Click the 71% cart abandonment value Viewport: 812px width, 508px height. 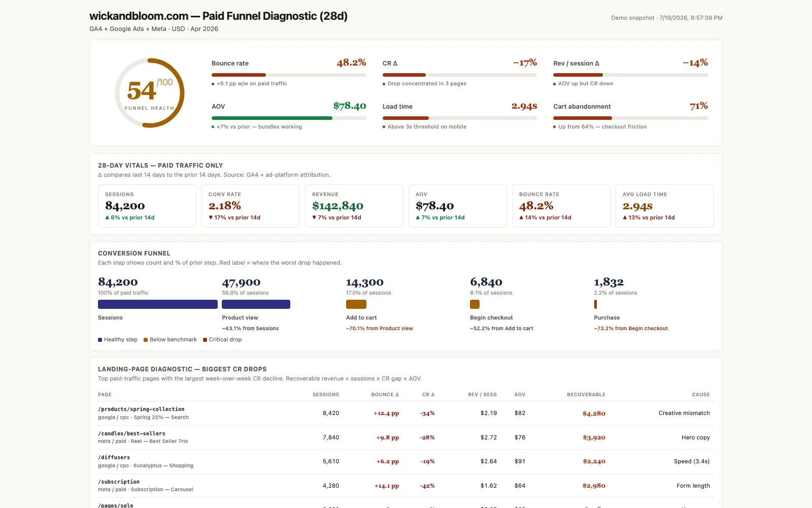pyautogui.click(x=699, y=106)
